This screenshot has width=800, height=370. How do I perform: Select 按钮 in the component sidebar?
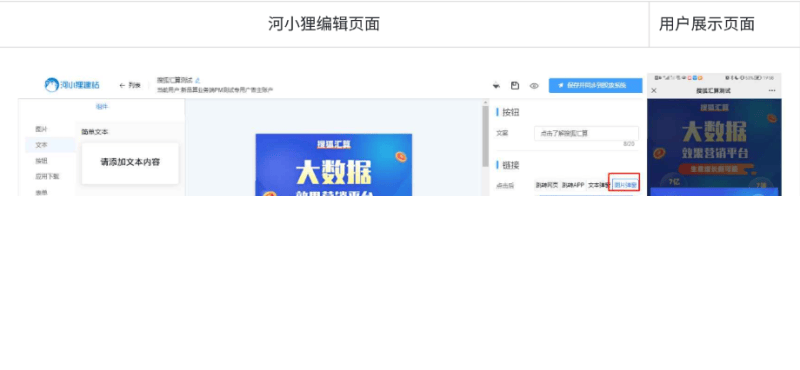coord(41,161)
